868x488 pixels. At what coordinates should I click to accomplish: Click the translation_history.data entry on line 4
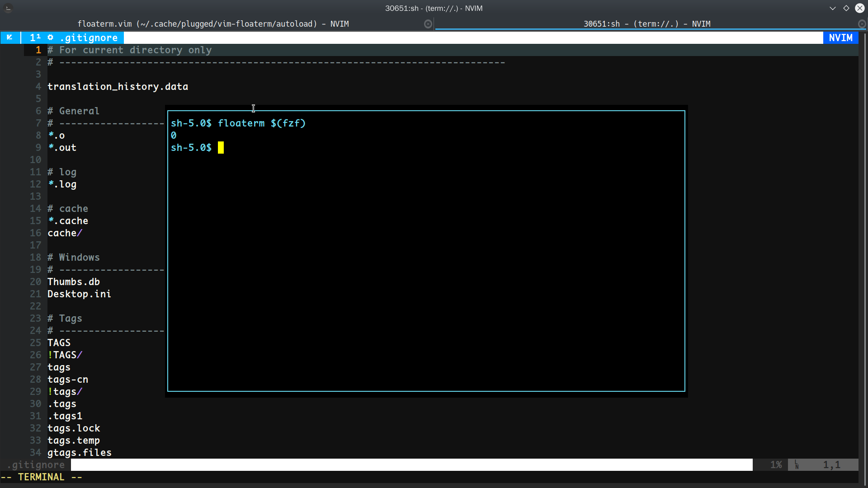(x=118, y=86)
